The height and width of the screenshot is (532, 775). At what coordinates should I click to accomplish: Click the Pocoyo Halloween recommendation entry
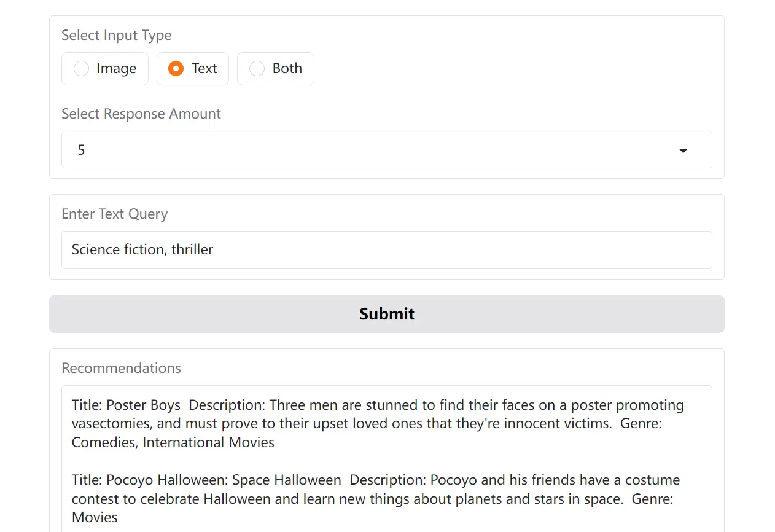(375, 498)
